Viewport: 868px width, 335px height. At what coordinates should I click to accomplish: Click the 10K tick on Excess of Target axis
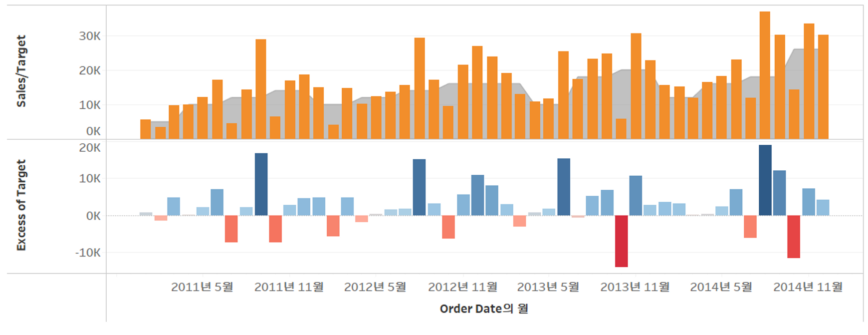pyautogui.click(x=90, y=178)
